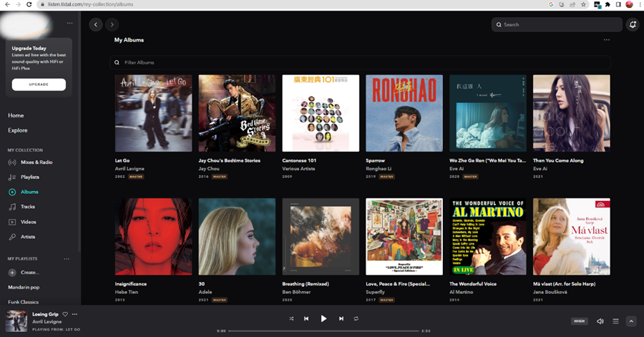Click the Wo Zhe Ge Ren album title
Image resolution: width=644 pixels, height=337 pixels.
point(487,160)
